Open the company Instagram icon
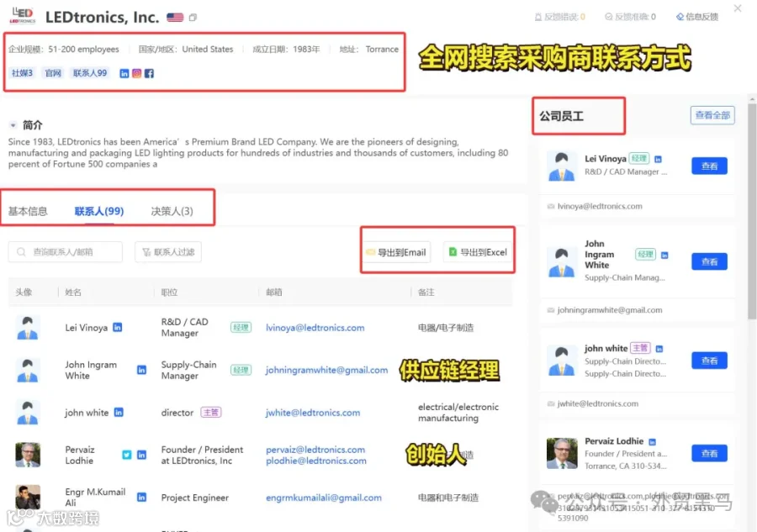Image resolution: width=757 pixels, height=532 pixels. coord(136,73)
